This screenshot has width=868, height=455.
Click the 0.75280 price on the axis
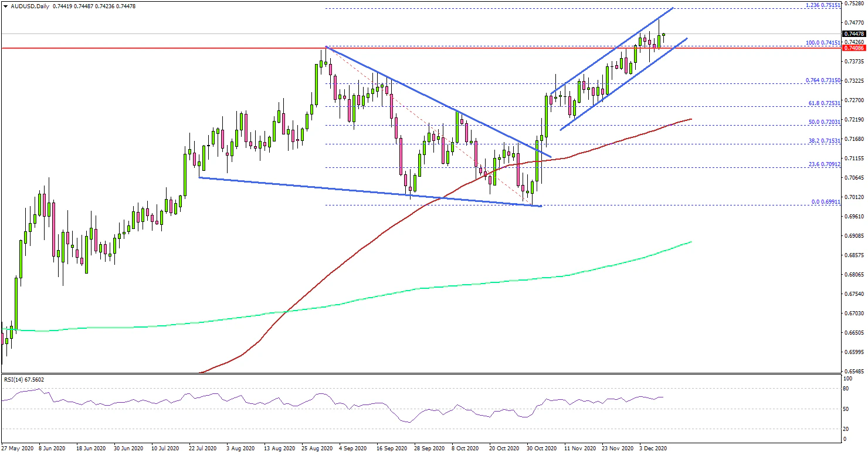pos(853,3)
